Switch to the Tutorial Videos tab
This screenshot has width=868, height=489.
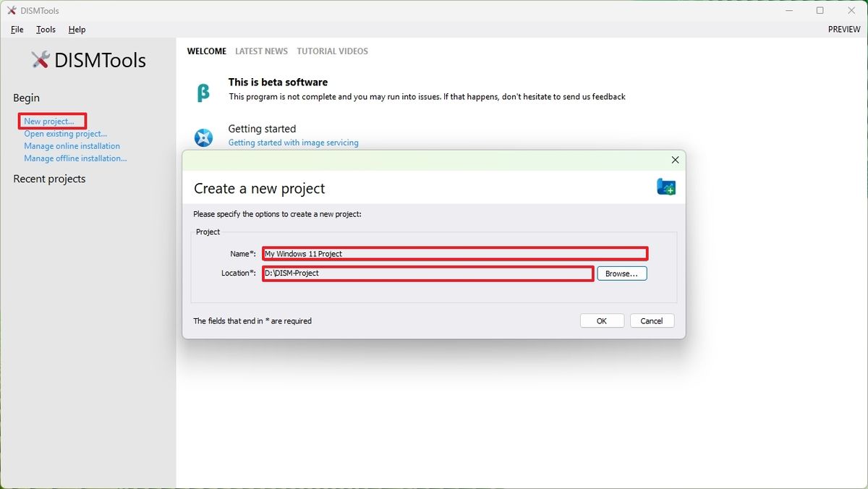pyautogui.click(x=332, y=51)
